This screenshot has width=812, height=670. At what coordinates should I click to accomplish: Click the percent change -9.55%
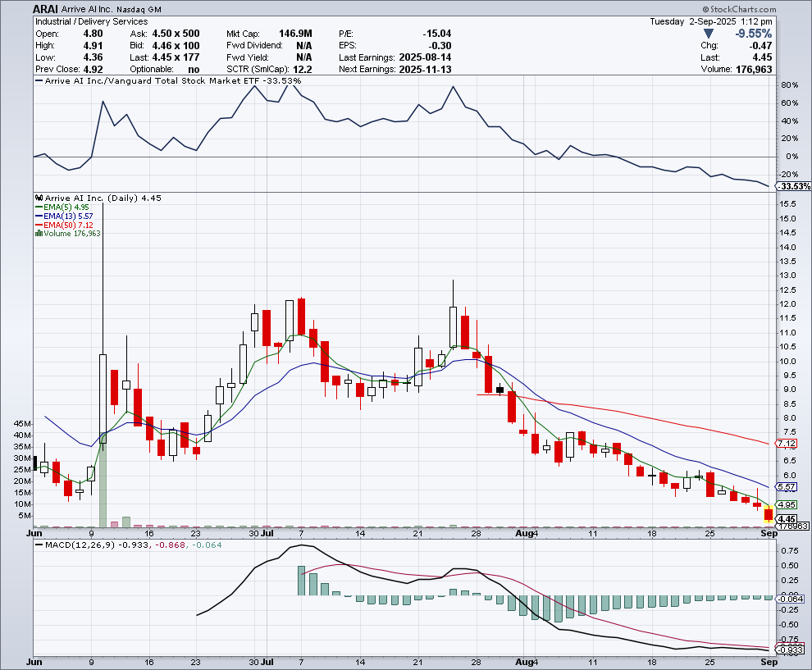(x=754, y=34)
